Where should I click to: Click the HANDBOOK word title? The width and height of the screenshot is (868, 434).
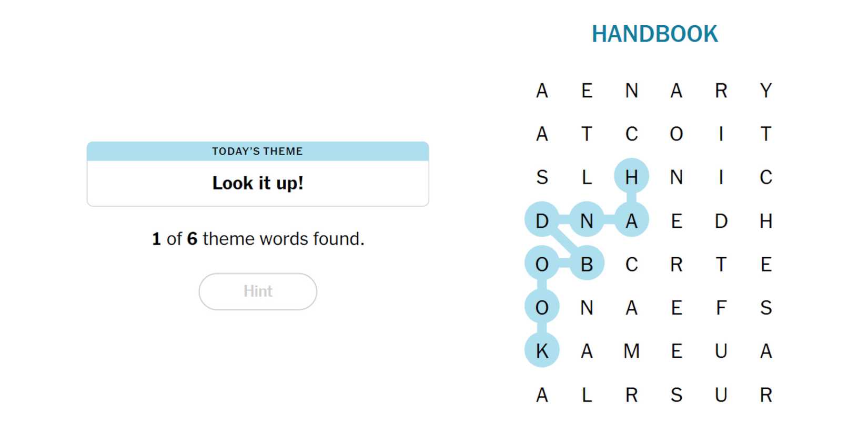pyautogui.click(x=654, y=34)
